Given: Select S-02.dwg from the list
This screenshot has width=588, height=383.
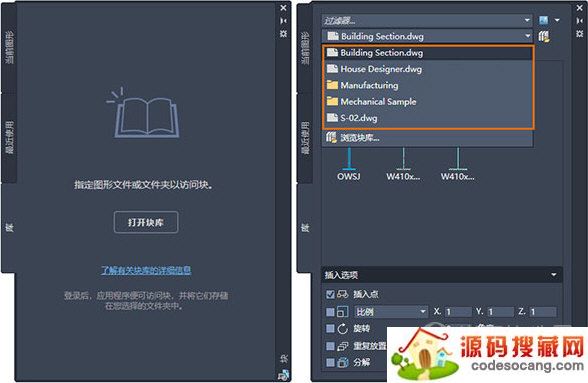Looking at the screenshot, I should (x=428, y=118).
